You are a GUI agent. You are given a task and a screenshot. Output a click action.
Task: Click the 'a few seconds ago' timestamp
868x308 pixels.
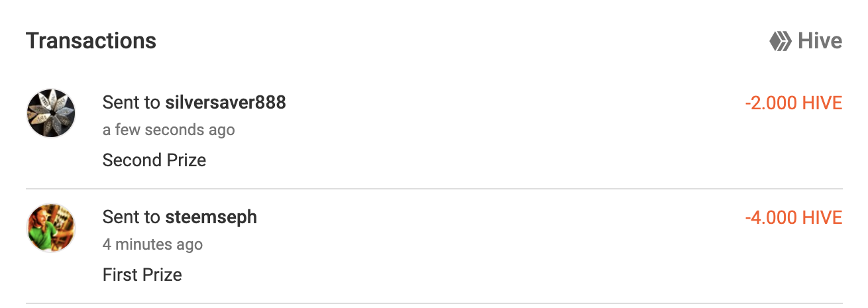click(169, 130)
